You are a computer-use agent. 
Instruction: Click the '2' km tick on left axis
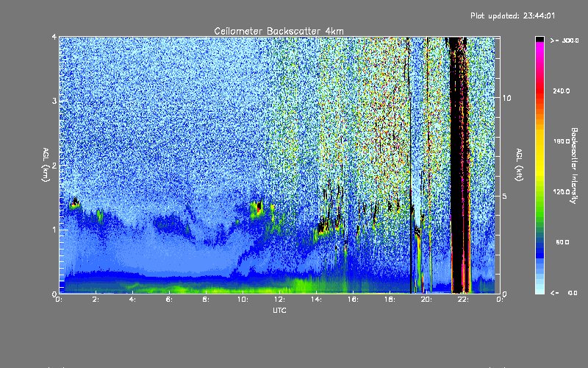[54, 165]
